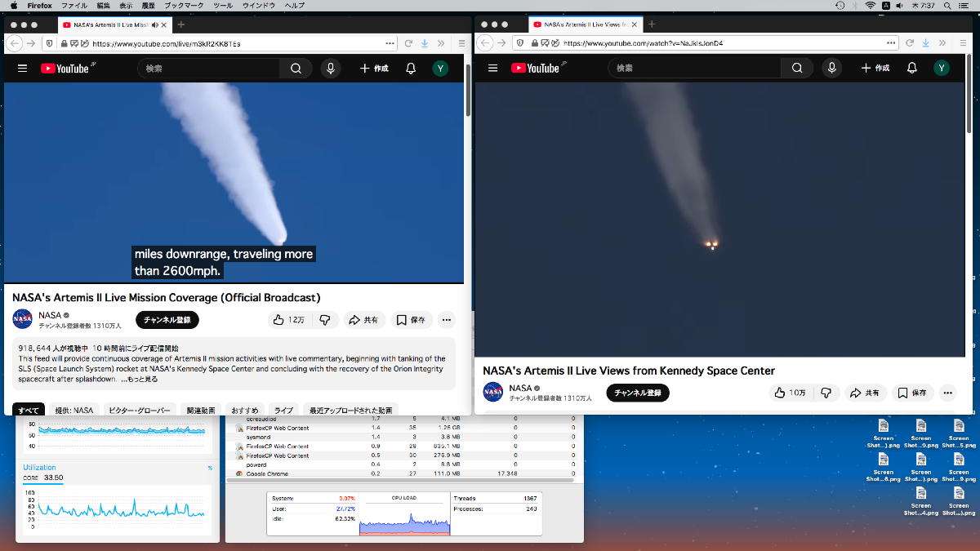Like the Live Mission Coverage video (12万)
The height and width of the screenshot is (551, 980).
point(289,320)
